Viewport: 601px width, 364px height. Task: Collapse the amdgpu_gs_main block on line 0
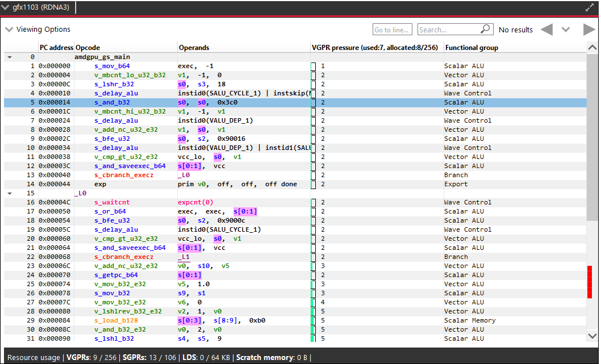pyautogui.click(x=9, y=57)
